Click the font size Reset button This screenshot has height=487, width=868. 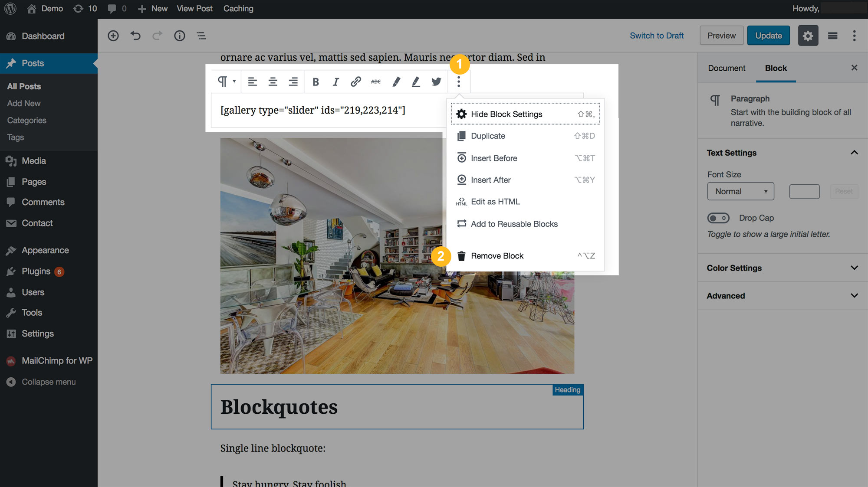[844, 191]
